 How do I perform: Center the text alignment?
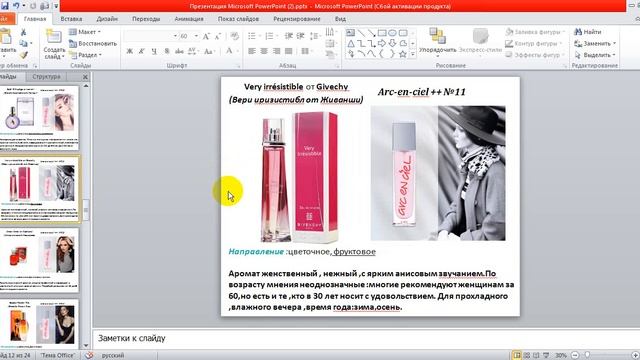tap(264, 51)
